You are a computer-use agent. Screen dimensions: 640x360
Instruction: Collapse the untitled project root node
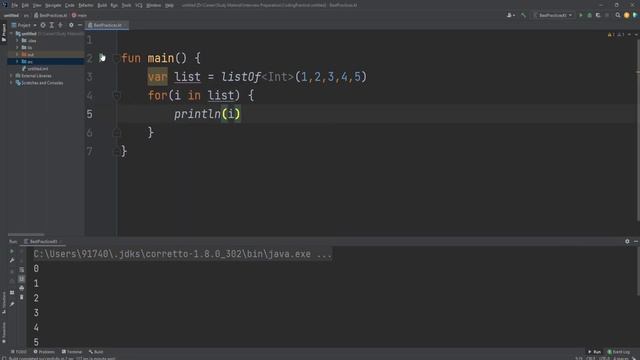11,34
